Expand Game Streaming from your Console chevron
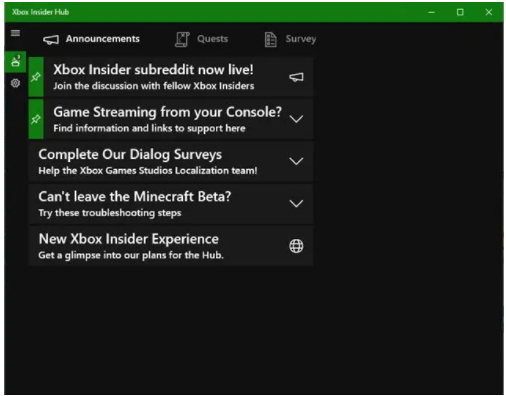 click(x=296, y=119)
